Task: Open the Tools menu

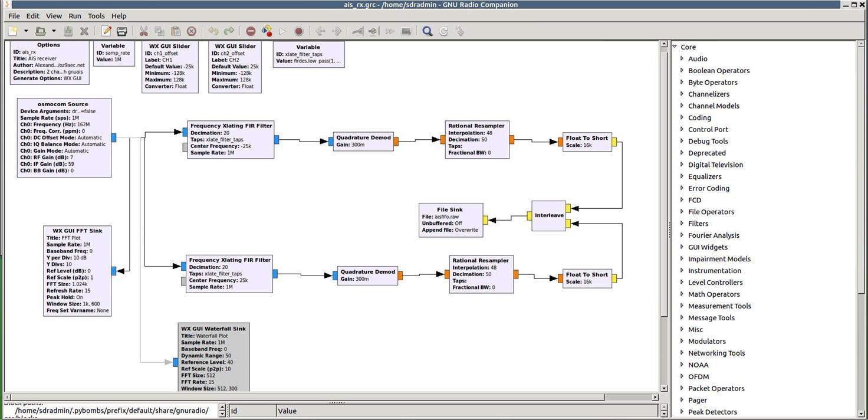Action: click(96, 16)
